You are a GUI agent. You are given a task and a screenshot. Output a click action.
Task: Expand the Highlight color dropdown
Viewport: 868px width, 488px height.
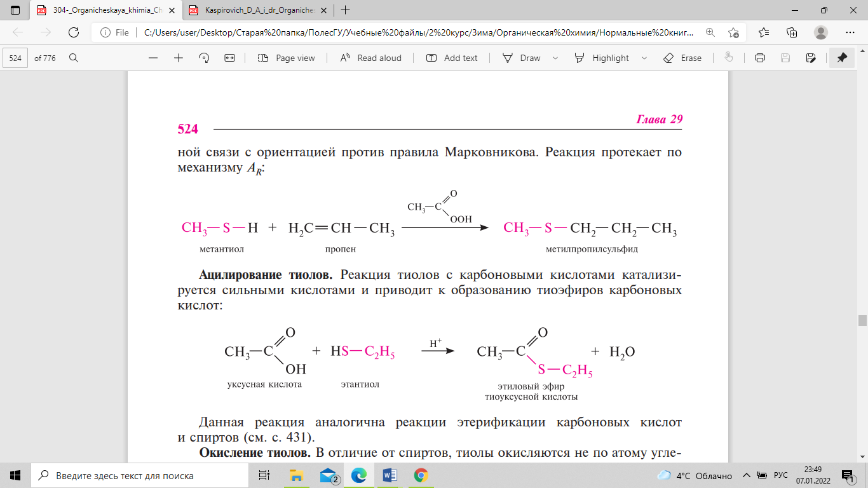[x=644, y=58]
